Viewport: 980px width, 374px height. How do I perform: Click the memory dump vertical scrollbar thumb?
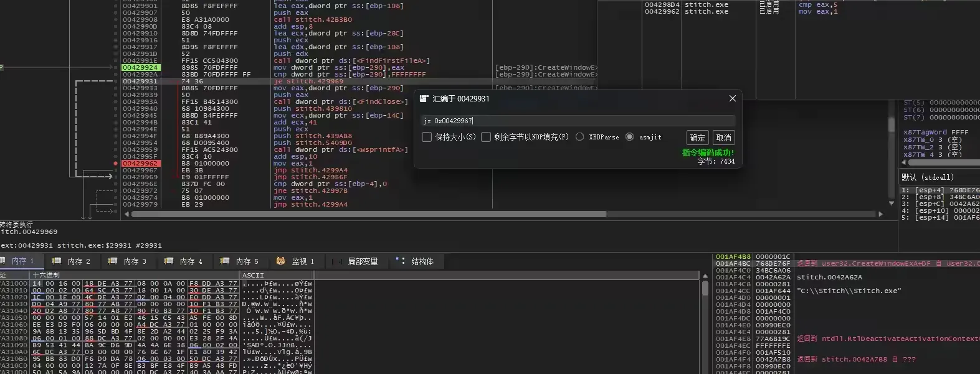coord(705,288)
